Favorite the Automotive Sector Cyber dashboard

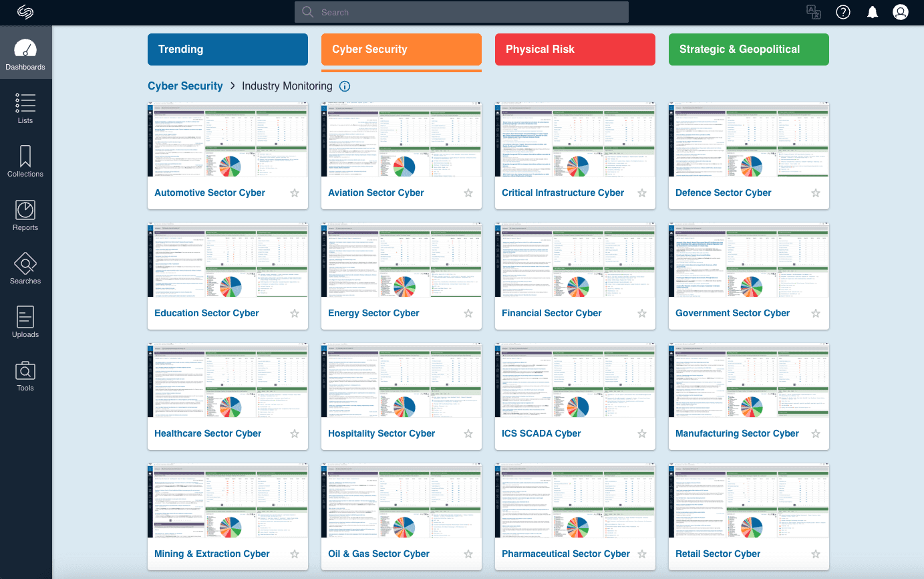[x=295, y=193]
